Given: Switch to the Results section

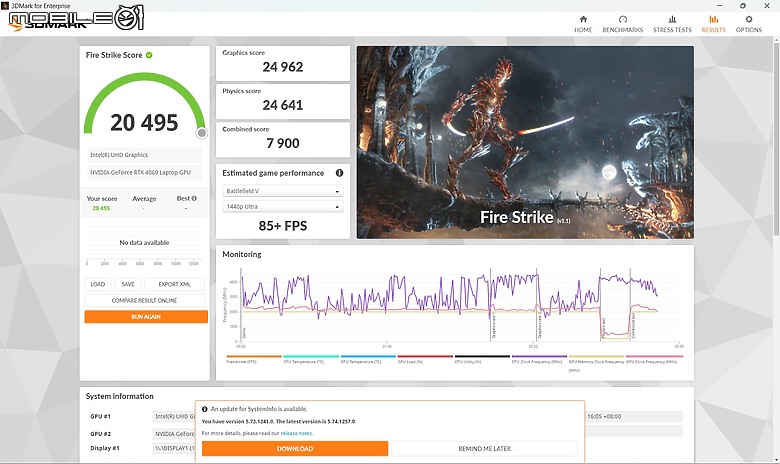Looking at the screenshot, I should point(713,24).
